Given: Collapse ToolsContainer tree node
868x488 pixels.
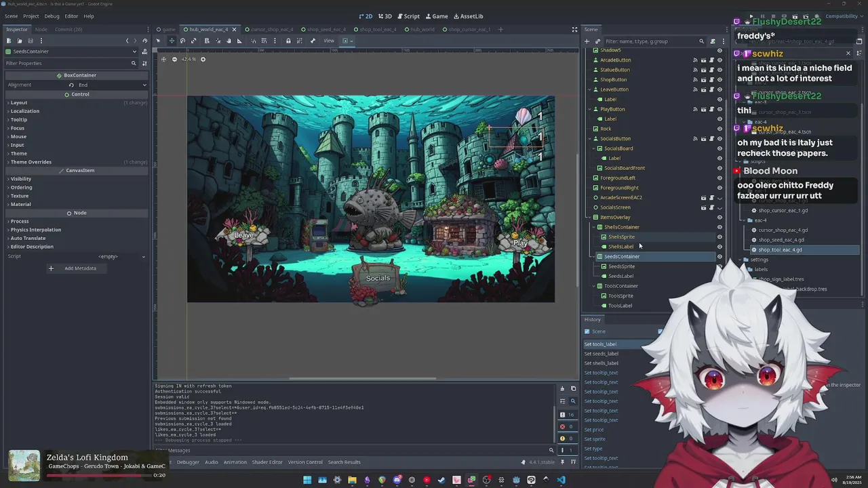Looking at the screenshot, I should coord(594,286).
